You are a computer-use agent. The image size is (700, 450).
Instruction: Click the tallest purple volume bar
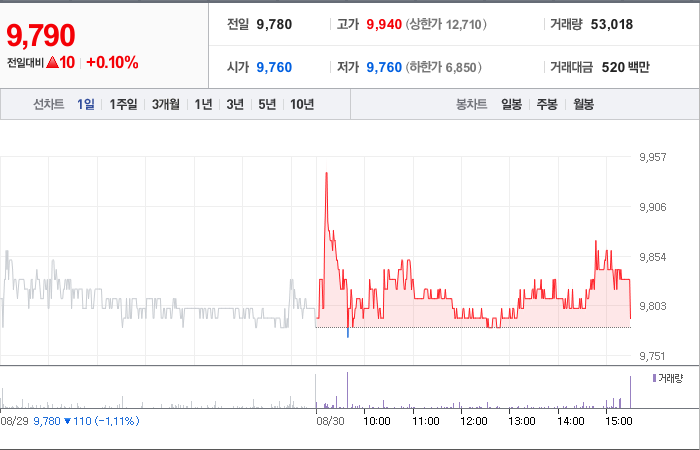coord(347,390)
